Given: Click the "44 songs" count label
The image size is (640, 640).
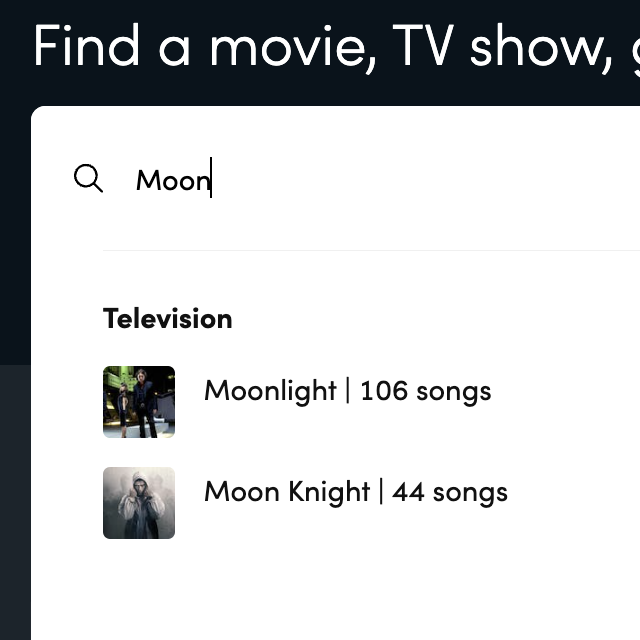Looking at the screenshot, I should tap(450, 492).
